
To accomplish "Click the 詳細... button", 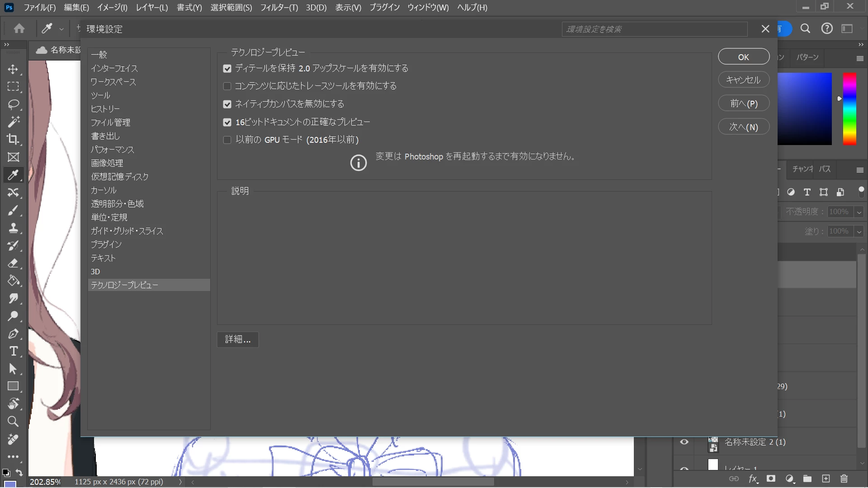I will (238, 339).
